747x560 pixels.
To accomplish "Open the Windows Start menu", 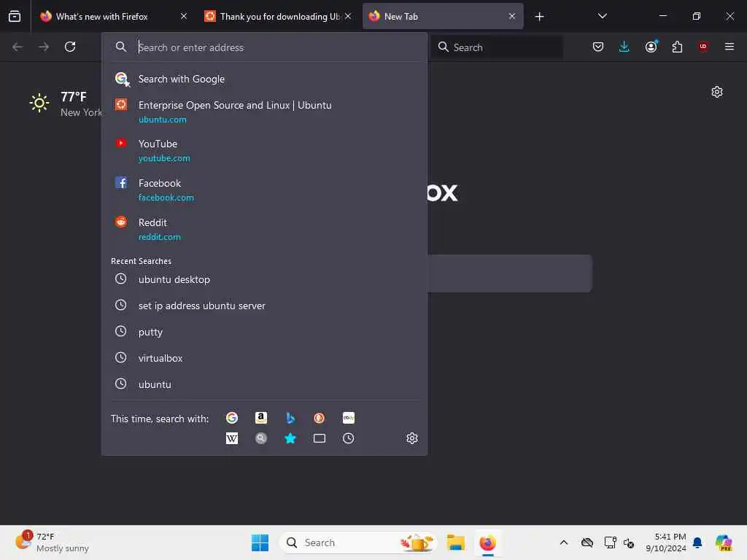I will [260, 542].
